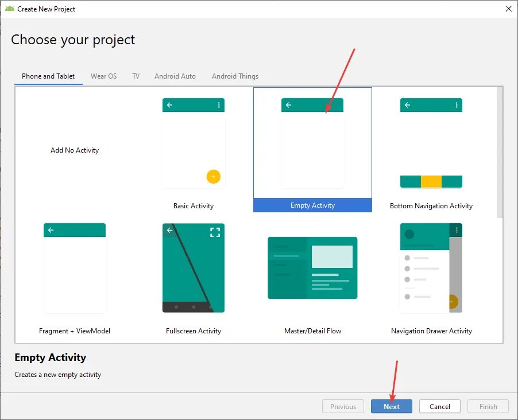Open the Android Things tab
Image resolution: width=518 pixels, height=420 pixels.
click(x=235, y=76)
